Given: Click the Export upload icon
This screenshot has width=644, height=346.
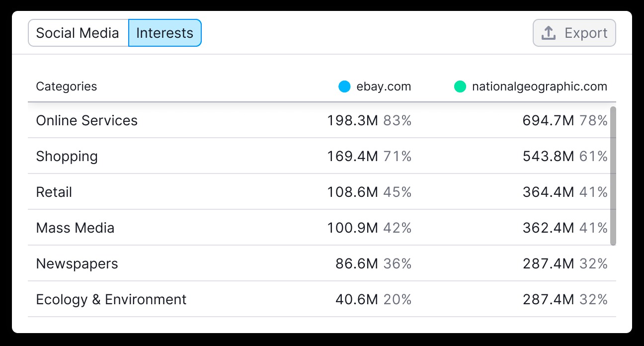Looking at the screenshot, I should [548, 33].
